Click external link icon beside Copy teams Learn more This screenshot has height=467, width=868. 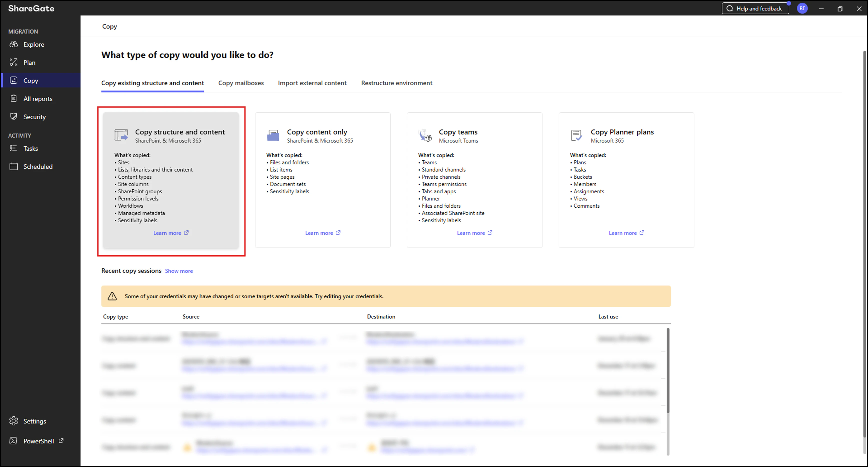[x=490, y=233]
